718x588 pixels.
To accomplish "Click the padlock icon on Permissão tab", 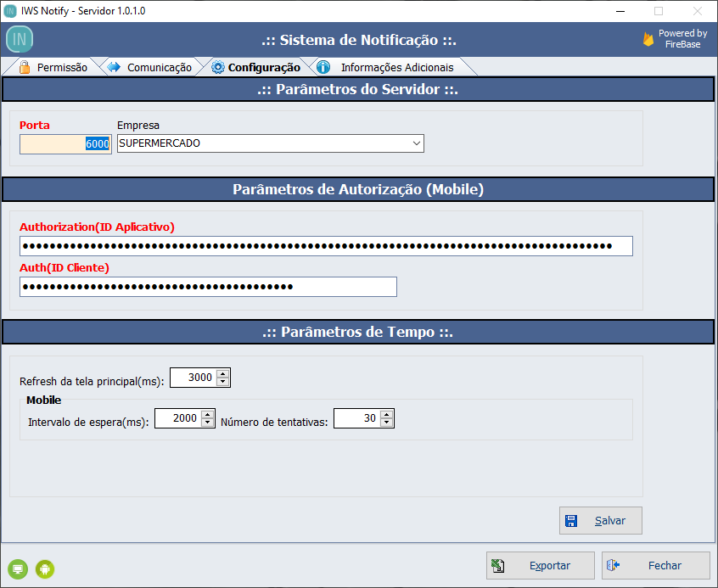I will 25,68.
